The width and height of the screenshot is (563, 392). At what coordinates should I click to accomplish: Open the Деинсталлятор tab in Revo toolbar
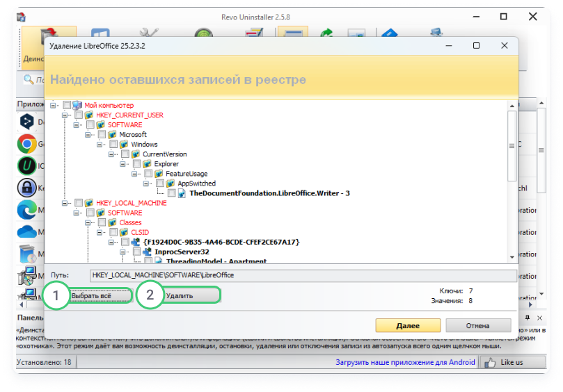coord(33,47)
